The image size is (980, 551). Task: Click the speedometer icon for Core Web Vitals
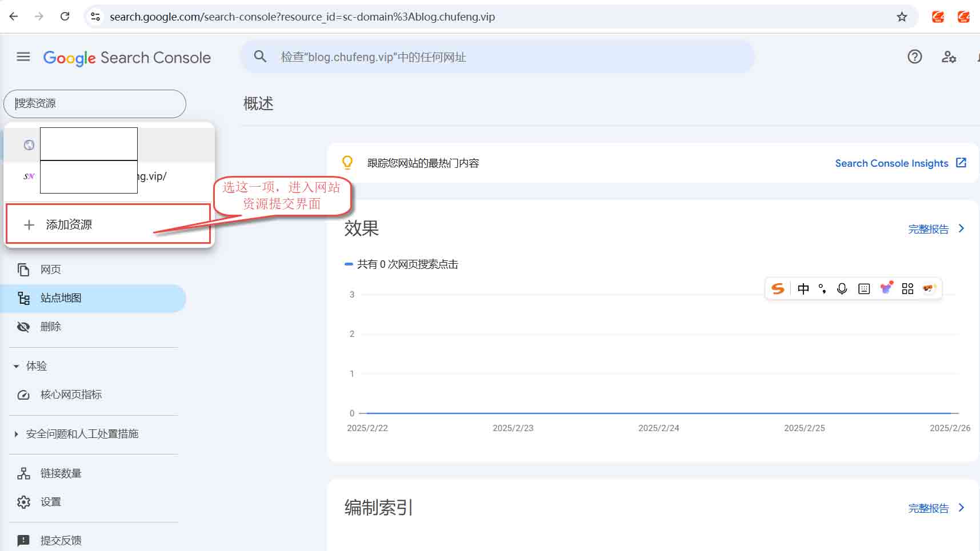tap(23, 395)
